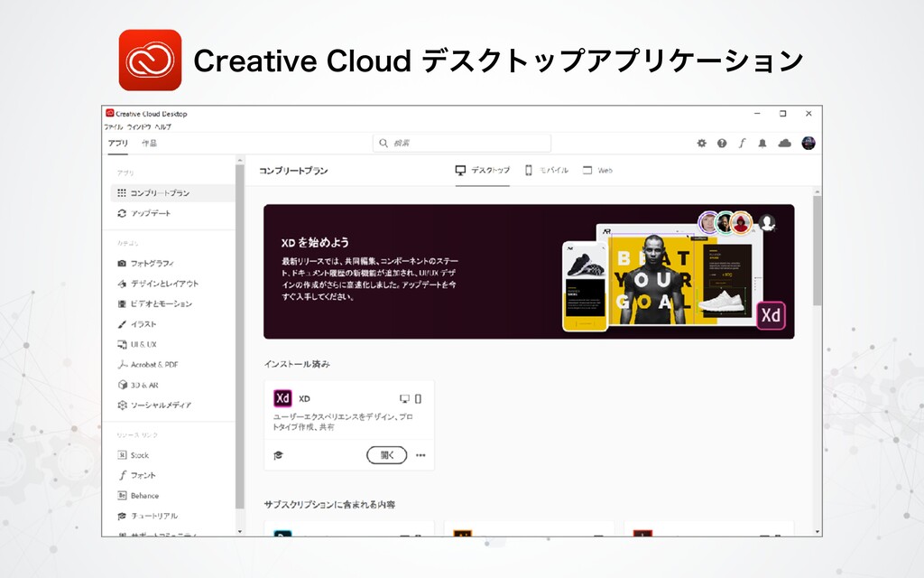Open the ウィンドウ menu
The width and height of the screenshot is (924, 578).
pos(138,126)
